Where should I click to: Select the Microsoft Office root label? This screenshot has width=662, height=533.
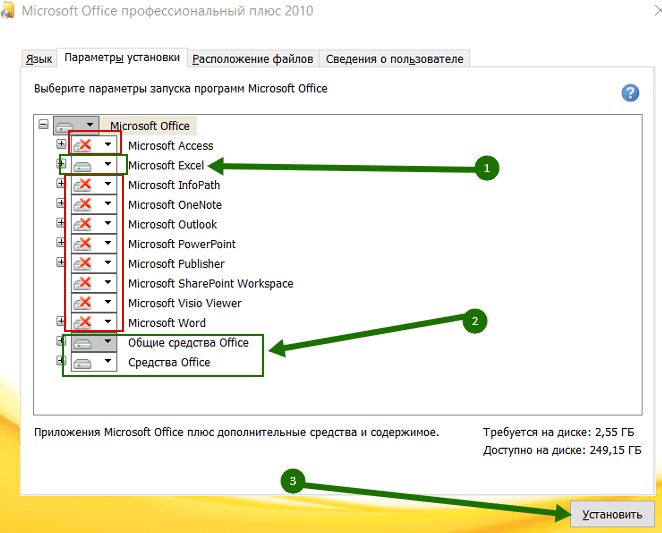pyautogui.click(x=150, y=126)
